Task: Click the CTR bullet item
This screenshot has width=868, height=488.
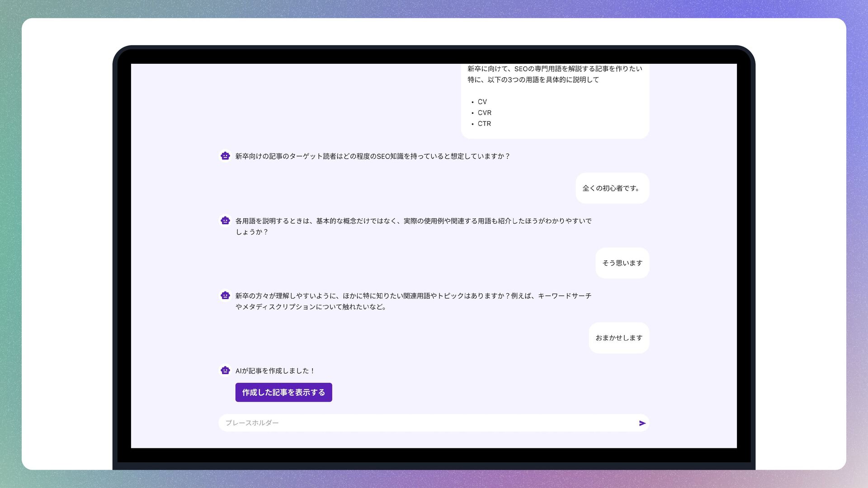Action: [484, 123]
